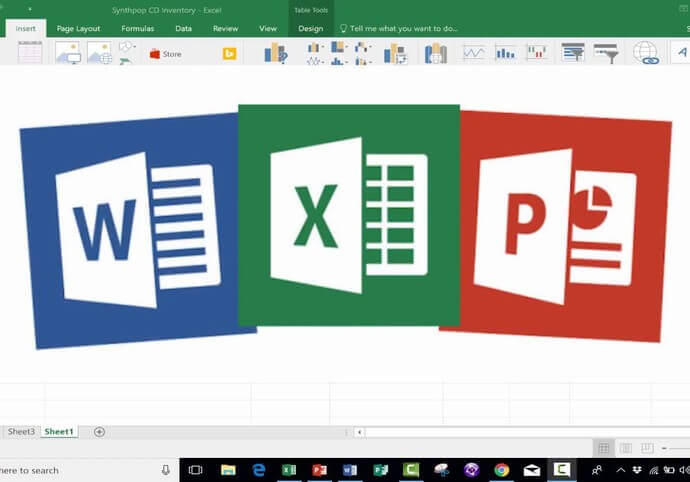Open the Excel taskbar icon
The image size is (690, 482).
coord(289,471)
